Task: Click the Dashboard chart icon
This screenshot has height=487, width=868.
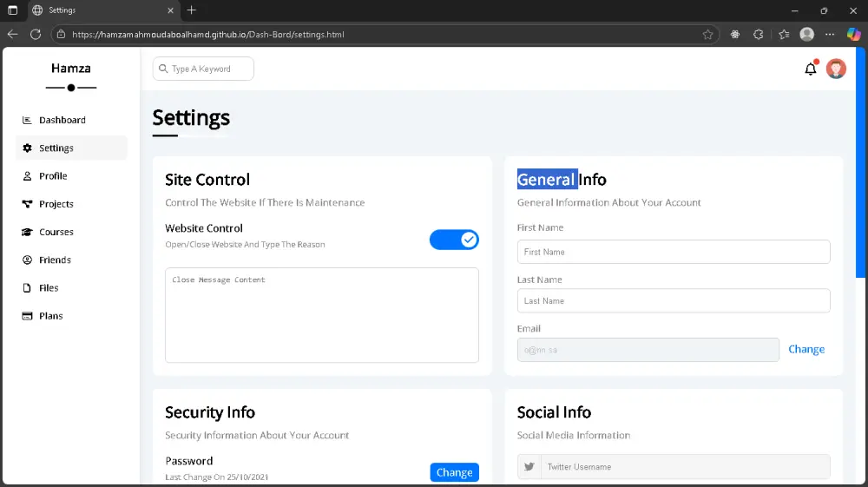Action: 27,120
